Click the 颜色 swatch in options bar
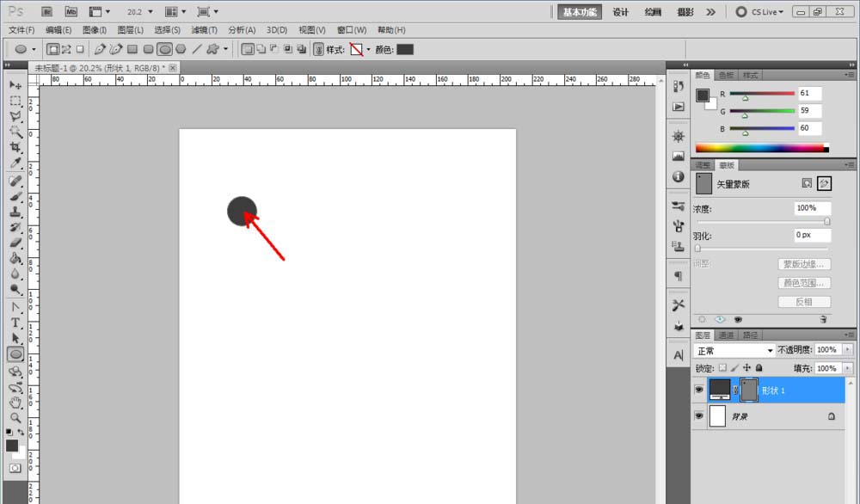The height and width of the screenshot is (504, 860). point(405,49)
